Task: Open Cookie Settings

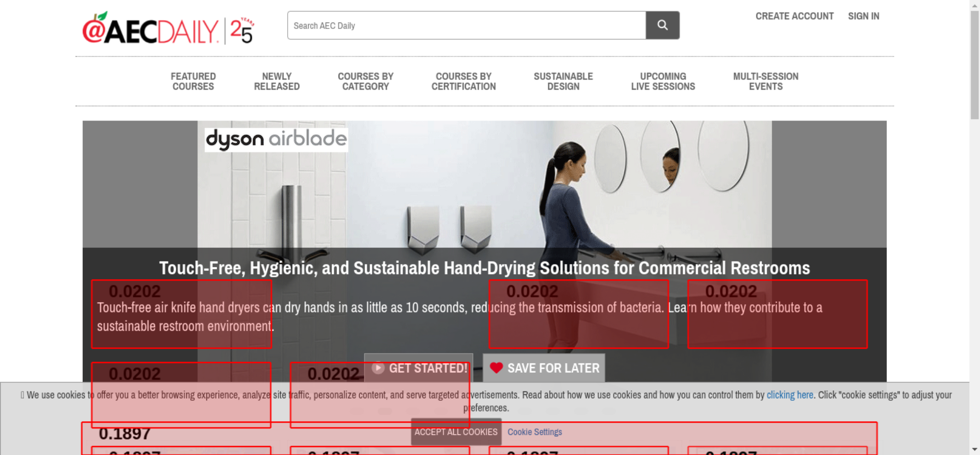Action: pyautogui.click(x=535, y=432)
